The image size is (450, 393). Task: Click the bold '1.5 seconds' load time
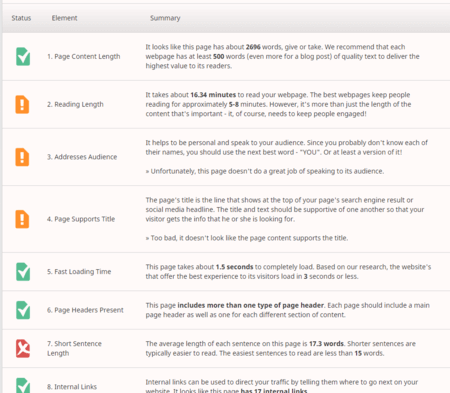235,267
